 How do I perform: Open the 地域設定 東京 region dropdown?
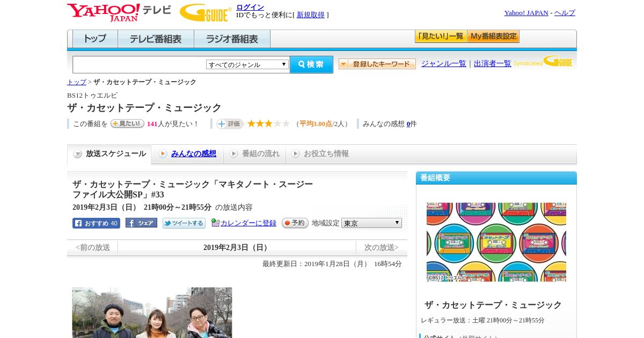(x=371, y=223)
